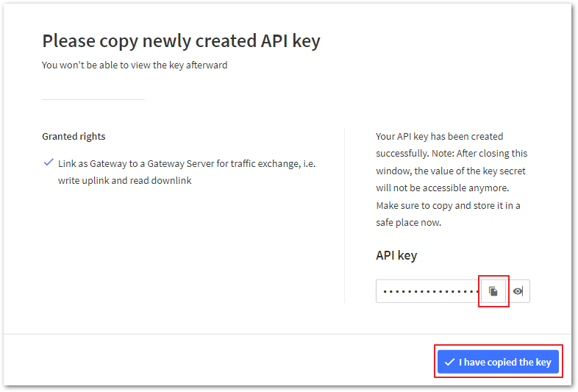This screenshot has height=392, width=578.
Task: Click the write uplink and read downlink line
Action: click(x=124, y=181)
